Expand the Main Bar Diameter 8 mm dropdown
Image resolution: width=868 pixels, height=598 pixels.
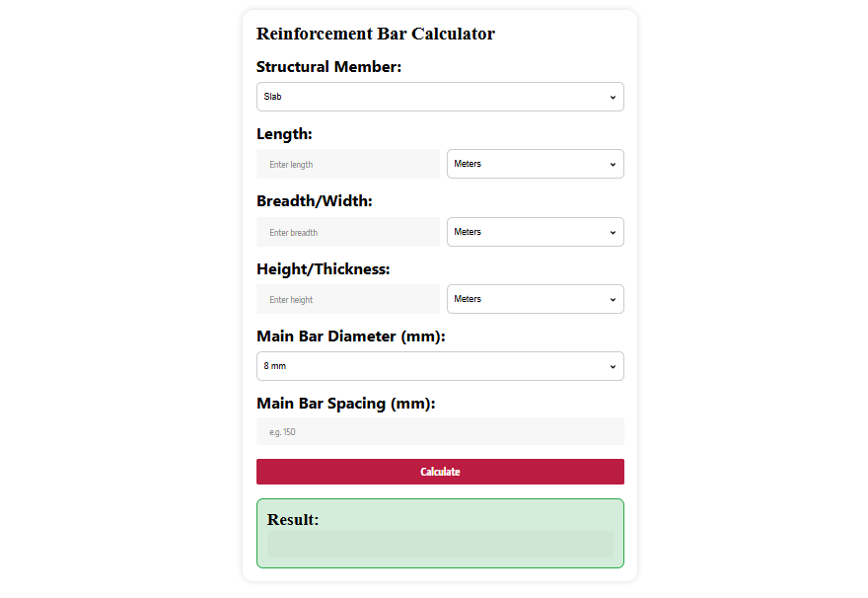click(x=440, y=366)
